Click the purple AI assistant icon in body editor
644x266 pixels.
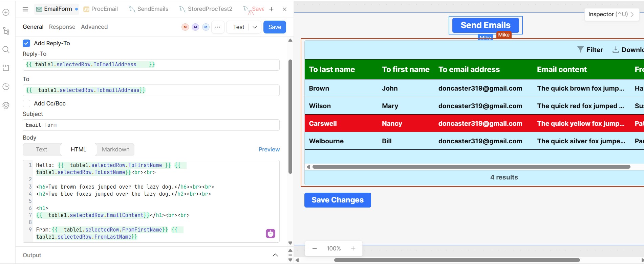click(270, 234)
